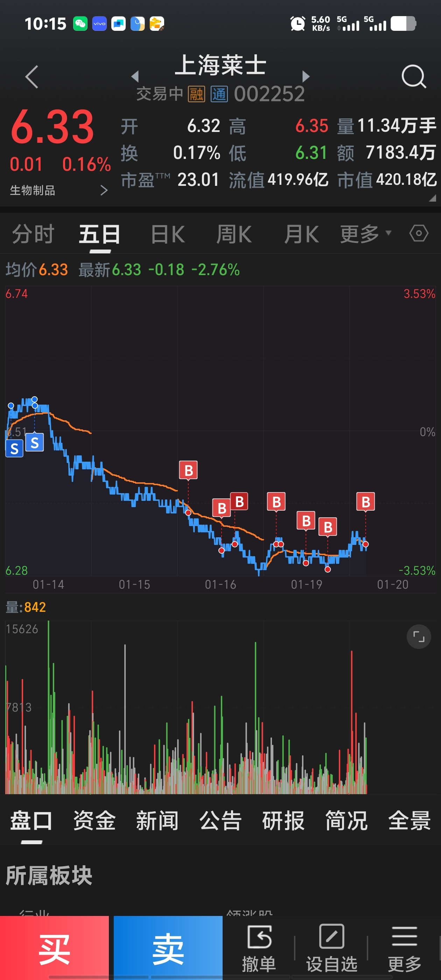441x980 pixels.
Task: Open the 更多 chart period dropdown
Action: coord(365,233)
